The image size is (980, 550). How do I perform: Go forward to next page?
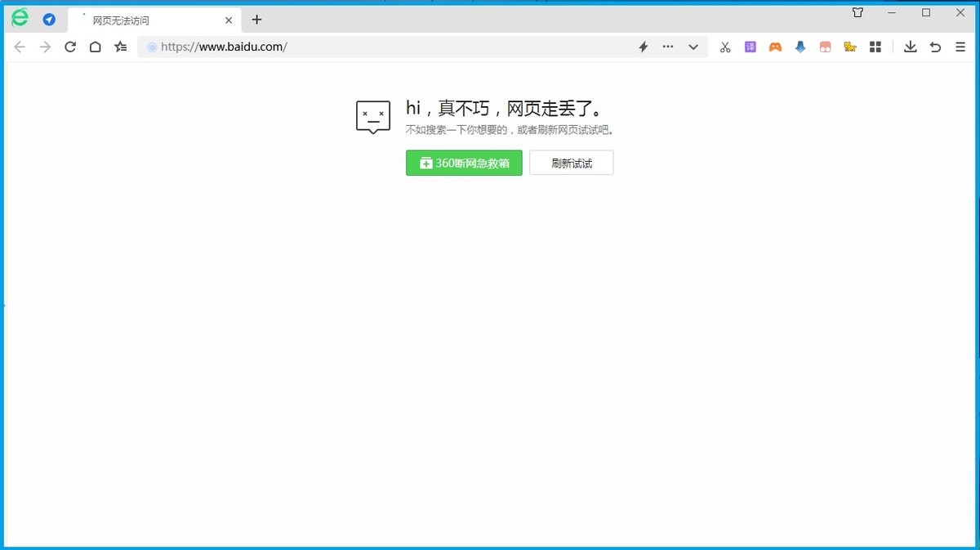[x=45, y=47]
